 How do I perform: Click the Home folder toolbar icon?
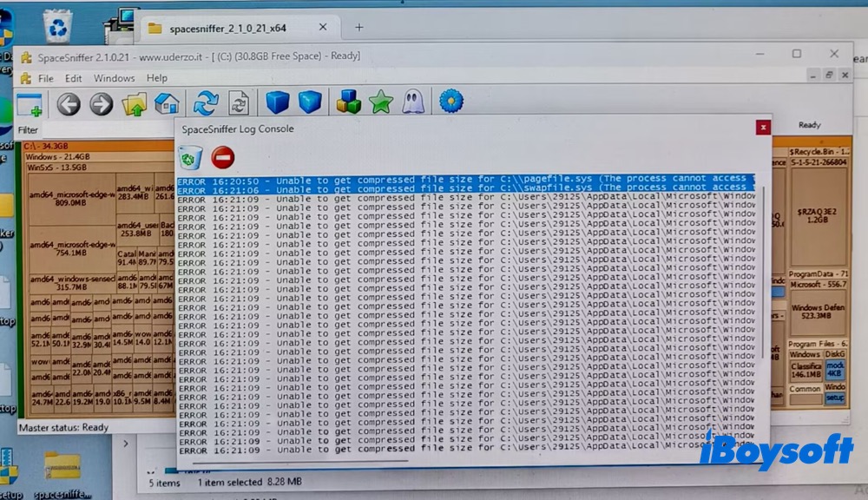167,103
